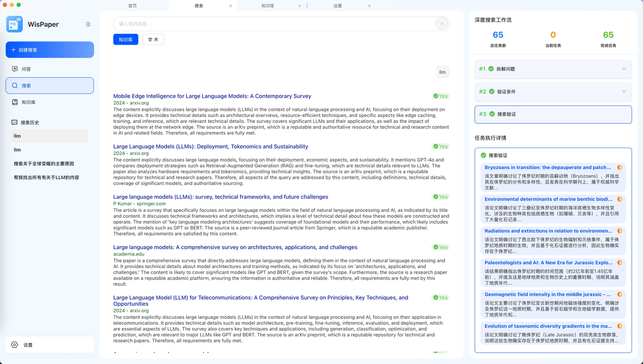Select the #3 搜索验证 workflow step
The width and height of the screenshot is (643, 364).
553,114
